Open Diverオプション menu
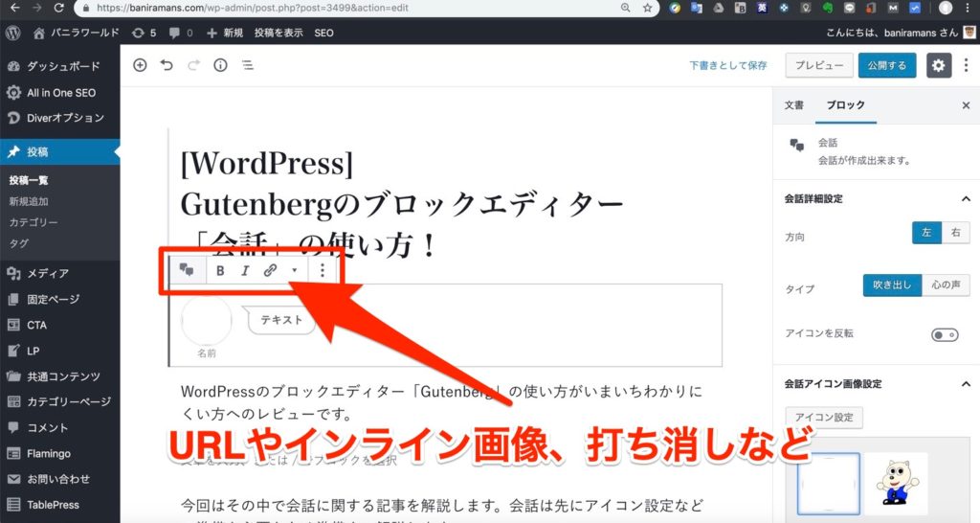The width and height of the screenshot is (980, 523). 60,118
